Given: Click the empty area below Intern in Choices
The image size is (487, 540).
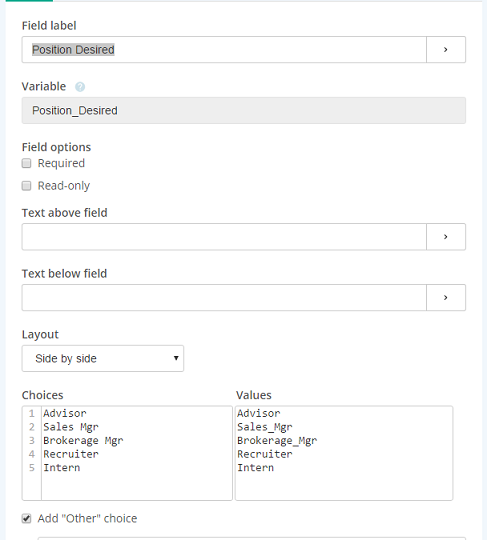Looking at the screenshot, I should point(136,486).
